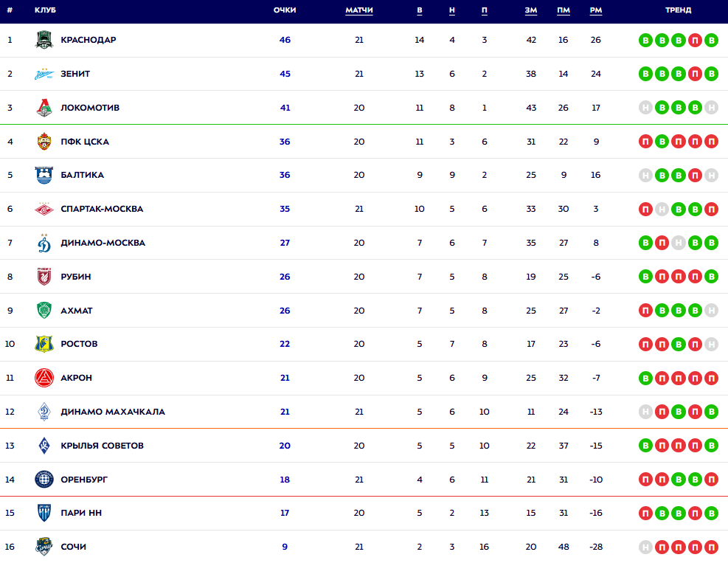Click the Sochi club logo

[44, 547]
